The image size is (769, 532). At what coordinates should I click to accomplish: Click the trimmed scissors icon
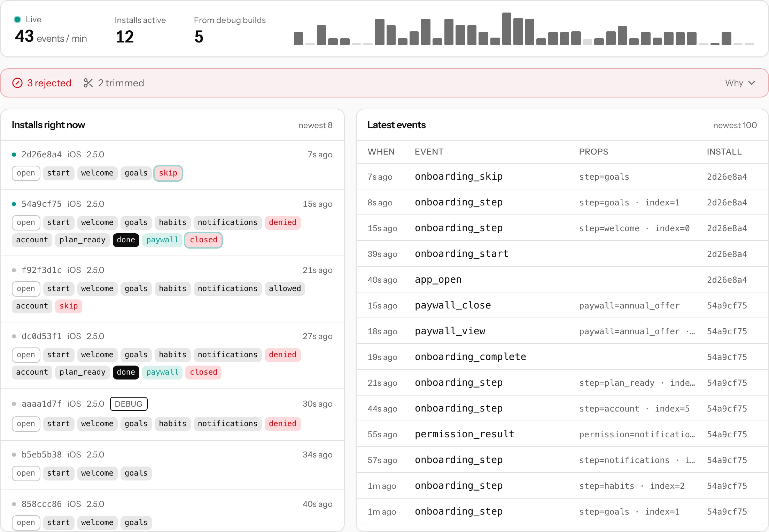click(88, 83)
